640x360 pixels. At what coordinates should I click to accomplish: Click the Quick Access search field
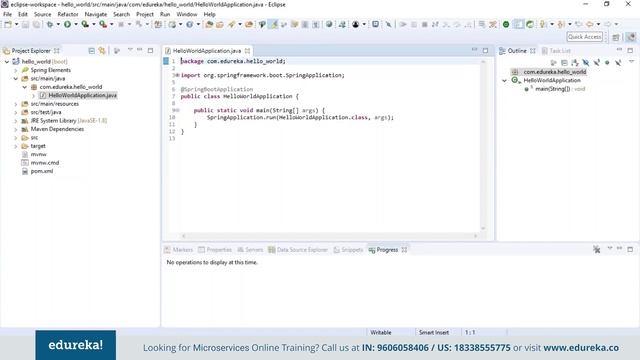584,37
